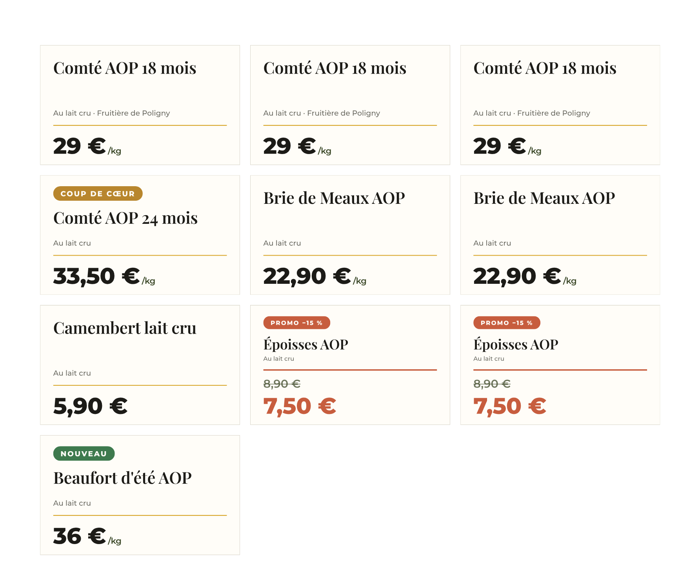Viewport: 700px width, 588px height.
Task: Click the € symbol in the Camembert price
Action: [x=118, y=406]
